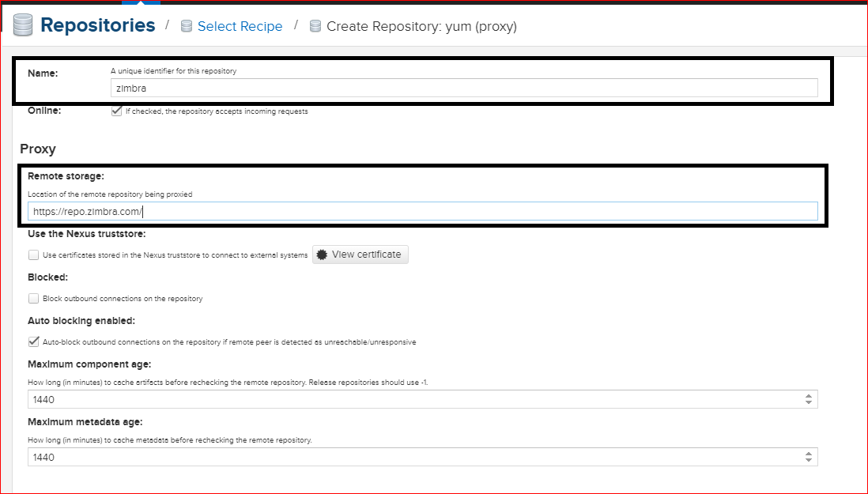Enable the Use Nexus truststore checkbox

coord(33,255)
